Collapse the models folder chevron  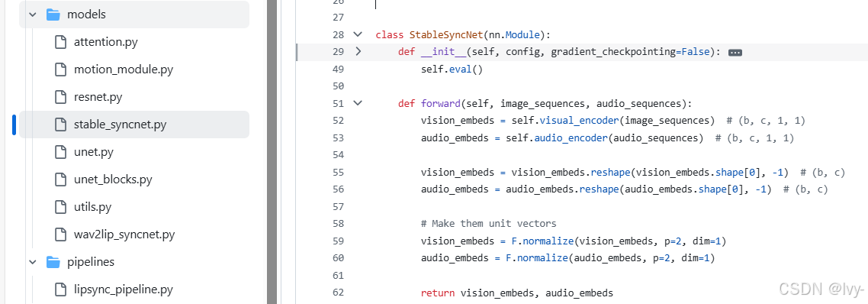click(x=33, y=15)
